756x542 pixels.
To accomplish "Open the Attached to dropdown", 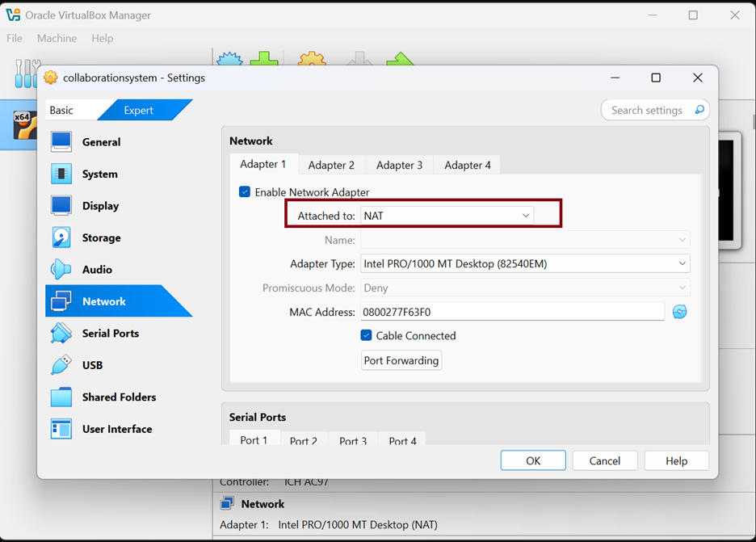I will tap(447, 216).
